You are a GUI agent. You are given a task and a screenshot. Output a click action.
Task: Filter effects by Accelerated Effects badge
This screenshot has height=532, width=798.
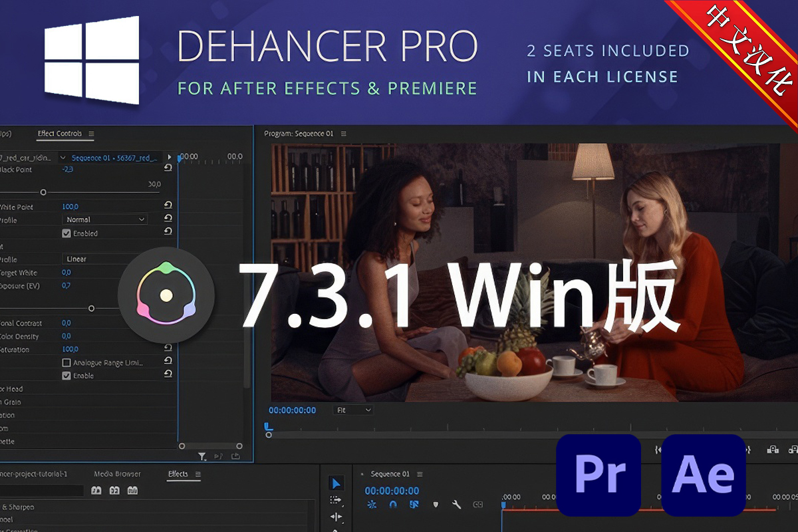(x=96, y=491)
